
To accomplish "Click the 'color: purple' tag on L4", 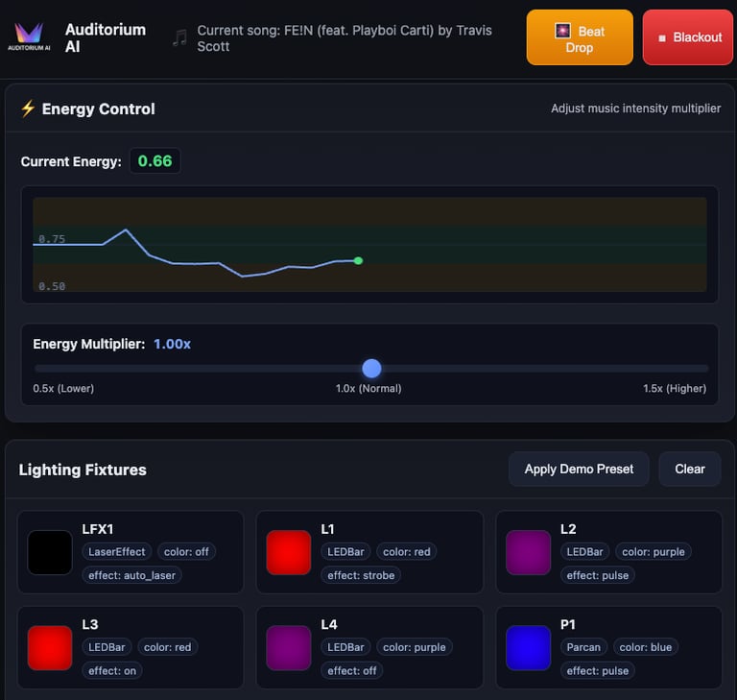I will click(x=415, y=647).
